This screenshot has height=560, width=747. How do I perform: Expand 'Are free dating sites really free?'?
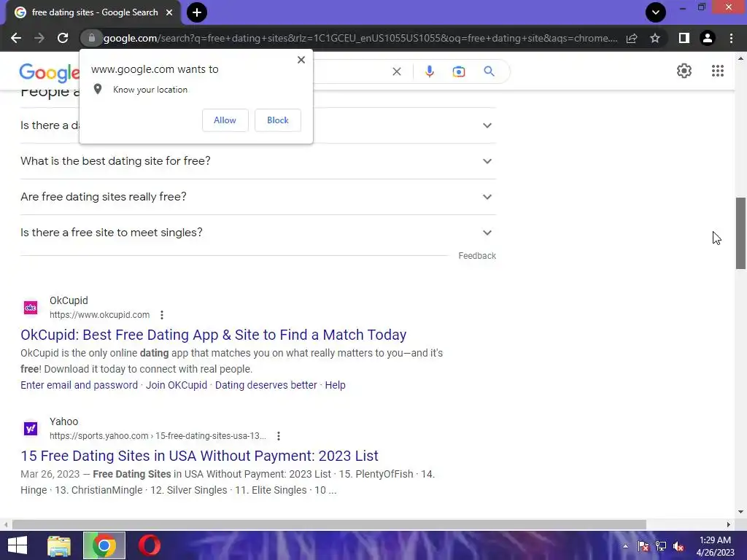point(258,197)
